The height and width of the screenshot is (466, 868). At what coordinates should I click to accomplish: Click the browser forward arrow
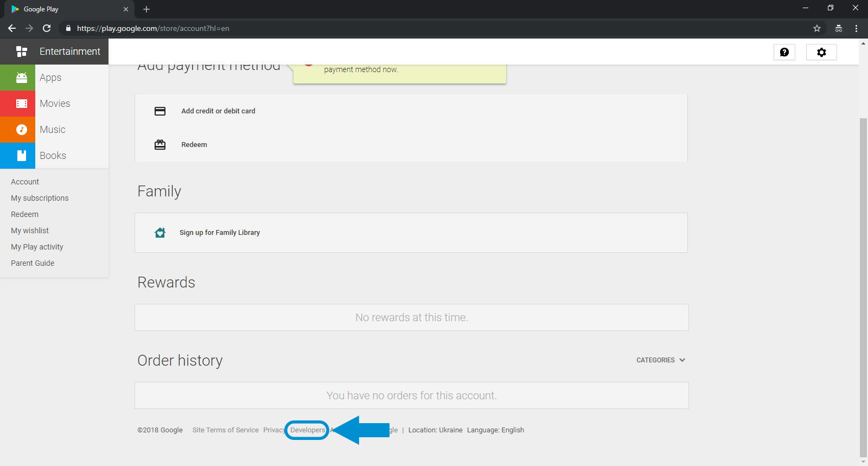coord(29,28)
